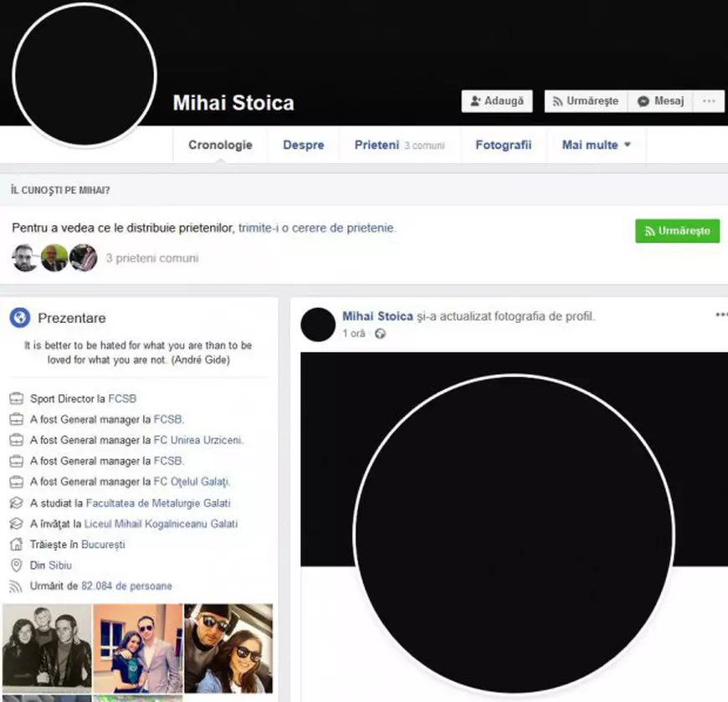Click briefcase icon beside FC Oțelul Galați
728x702 pixels.
tap(16, 482)
